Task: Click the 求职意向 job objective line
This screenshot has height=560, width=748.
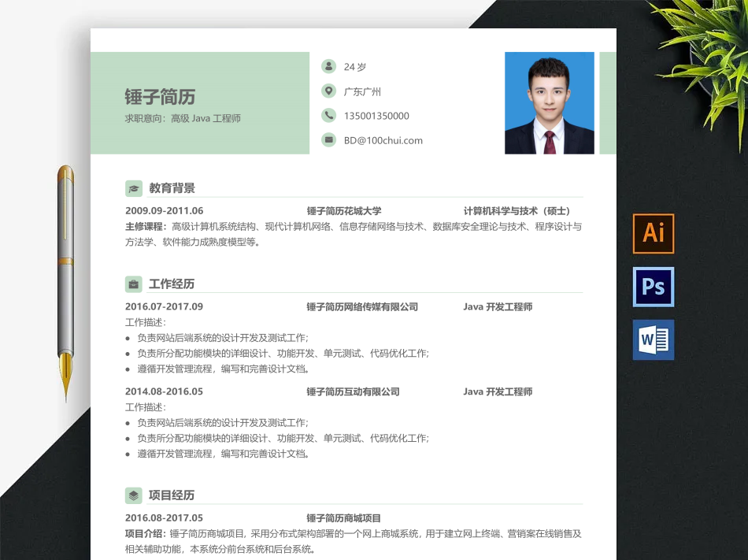Action: (x=183, y=118)
